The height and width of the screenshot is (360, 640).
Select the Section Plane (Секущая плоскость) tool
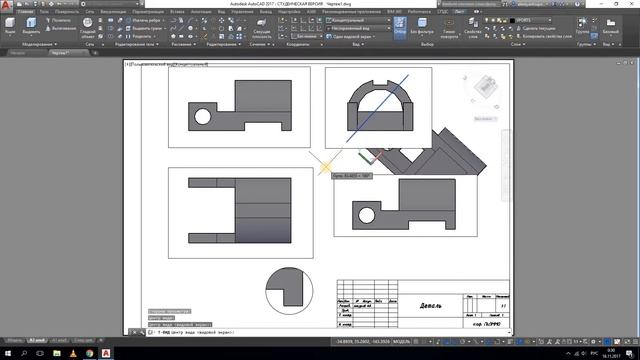click(x=262, y=28)
